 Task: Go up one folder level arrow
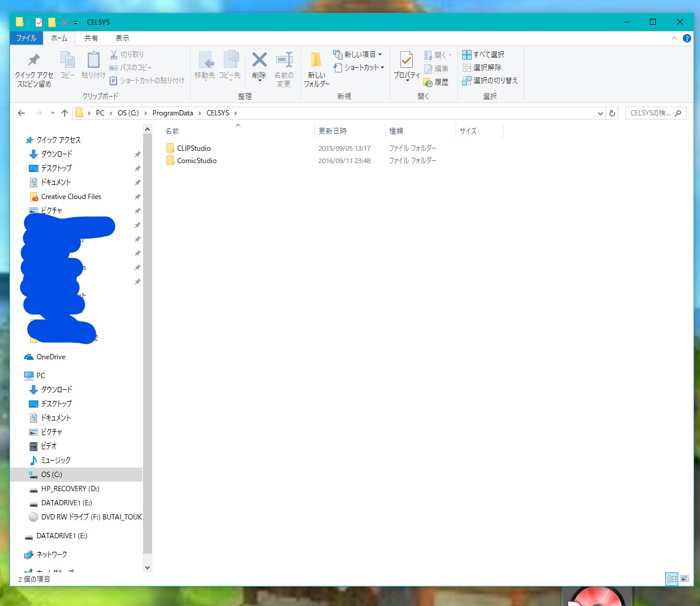pyautogui.click(x=65, y=113)
